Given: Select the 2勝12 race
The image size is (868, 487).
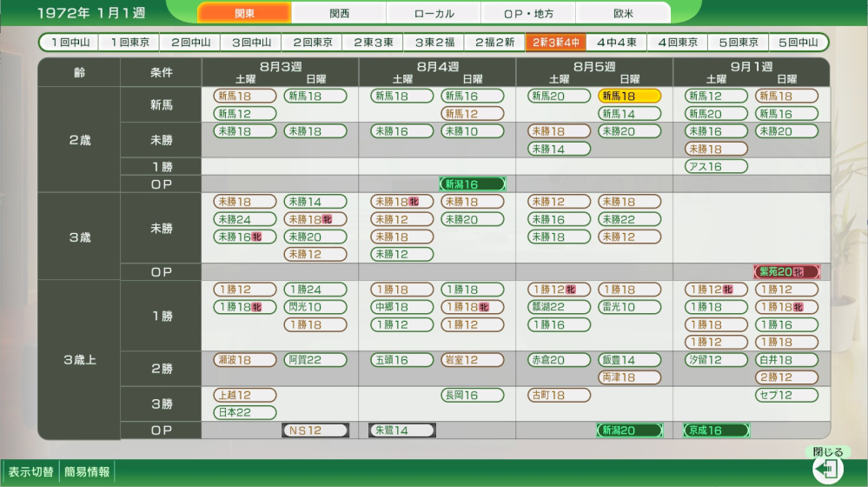Looking at the screenshot, I should (x=786, y=377).
